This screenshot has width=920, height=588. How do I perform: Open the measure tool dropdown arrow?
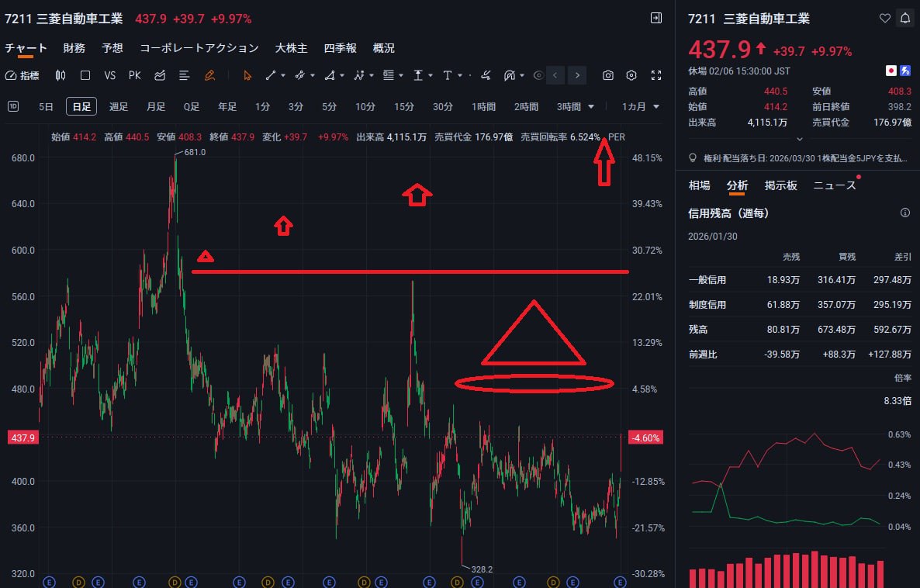[431, 76]
